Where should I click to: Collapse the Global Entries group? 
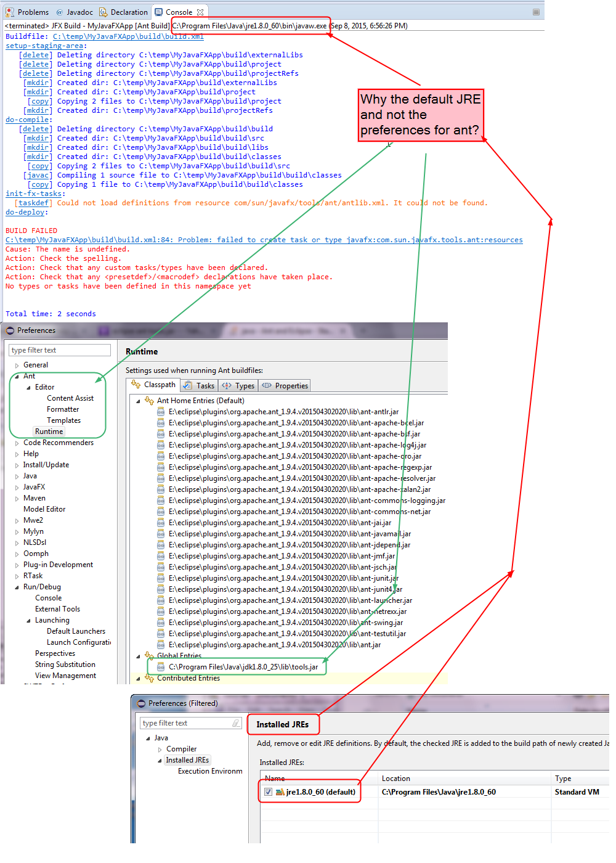pos(138,656)
